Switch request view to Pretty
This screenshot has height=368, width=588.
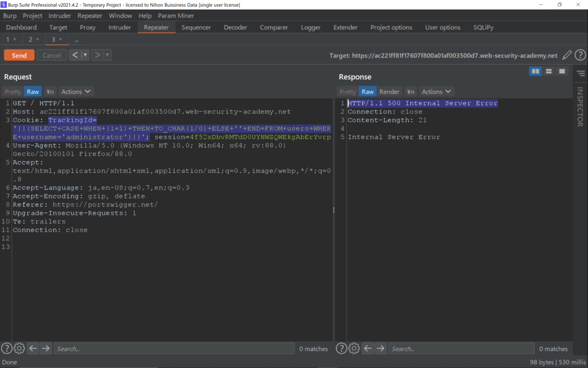click(13, 92)
